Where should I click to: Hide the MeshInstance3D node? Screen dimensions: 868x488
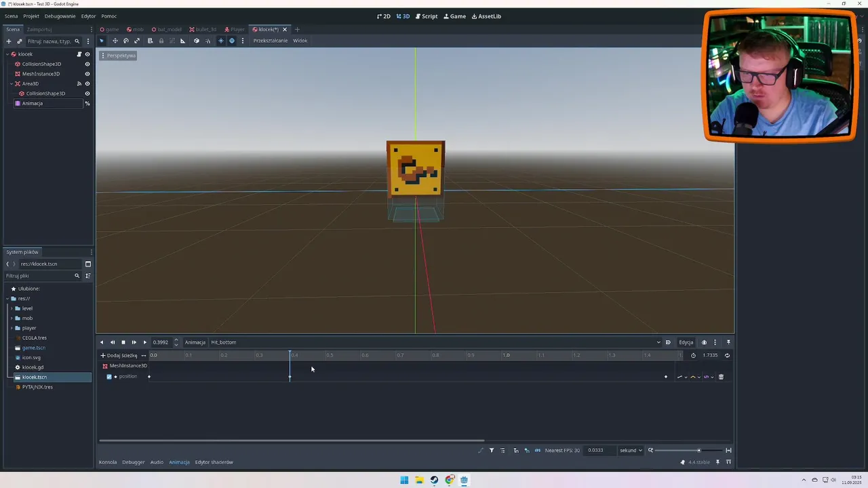click(87, 74)
